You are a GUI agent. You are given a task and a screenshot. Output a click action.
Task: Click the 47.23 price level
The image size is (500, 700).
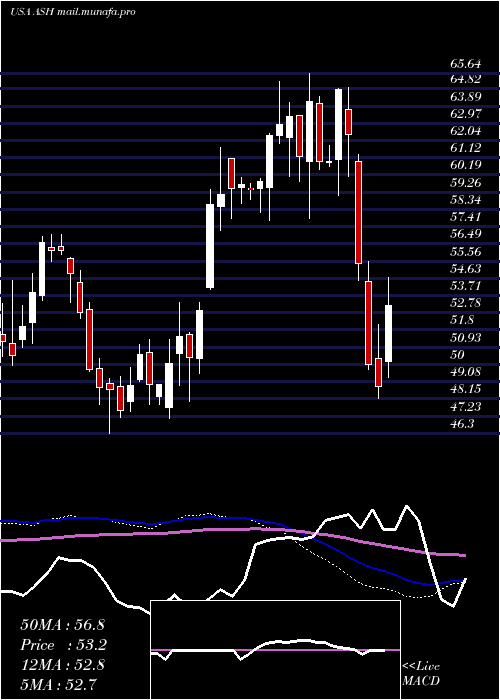click(x=466, y=407)
